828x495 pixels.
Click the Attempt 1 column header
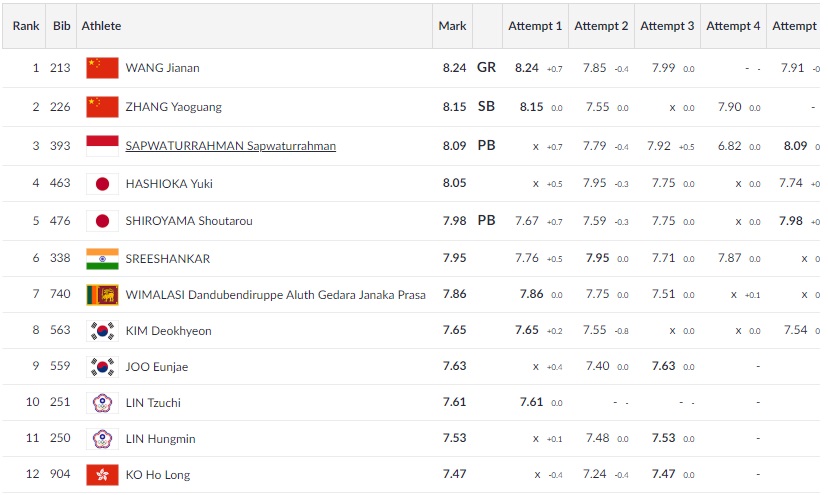(535, 26)
